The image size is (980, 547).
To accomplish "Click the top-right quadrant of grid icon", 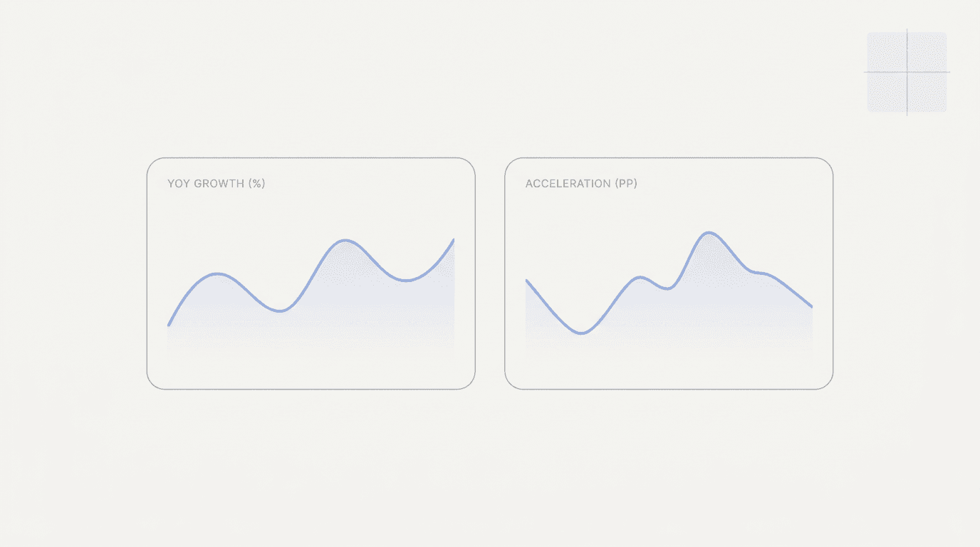I will (x=927, y=52).
